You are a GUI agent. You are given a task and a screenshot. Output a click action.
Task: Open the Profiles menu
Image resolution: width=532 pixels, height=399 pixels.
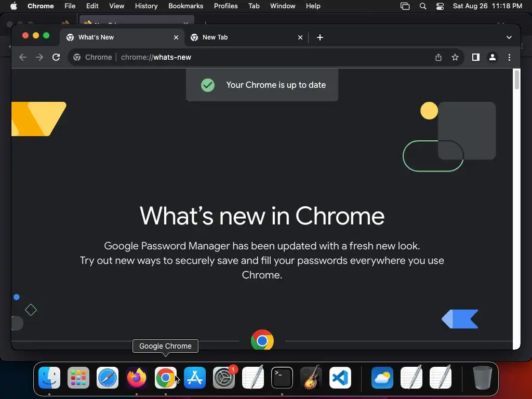pos(225,6)
